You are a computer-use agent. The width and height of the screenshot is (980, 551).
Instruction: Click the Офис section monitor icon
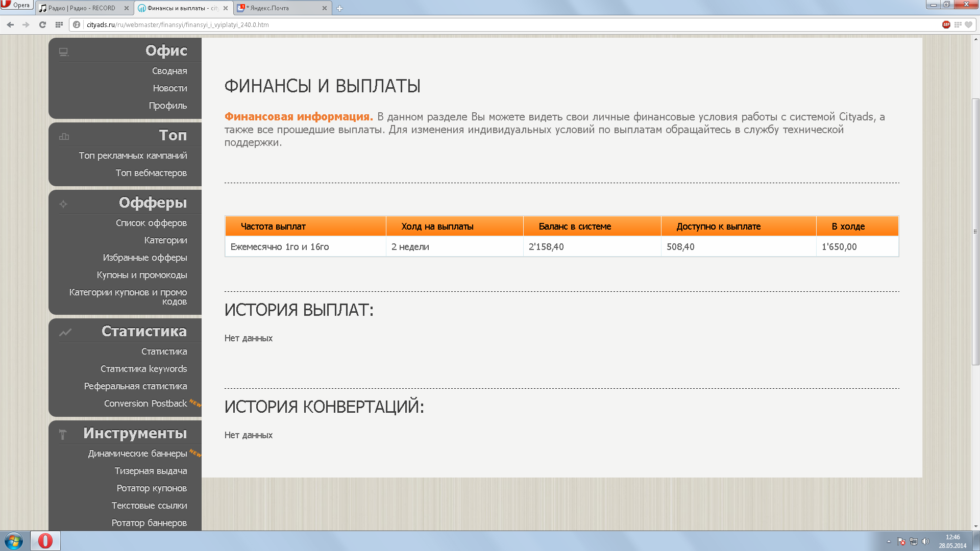pyautogui.click(x=64, y=52)
